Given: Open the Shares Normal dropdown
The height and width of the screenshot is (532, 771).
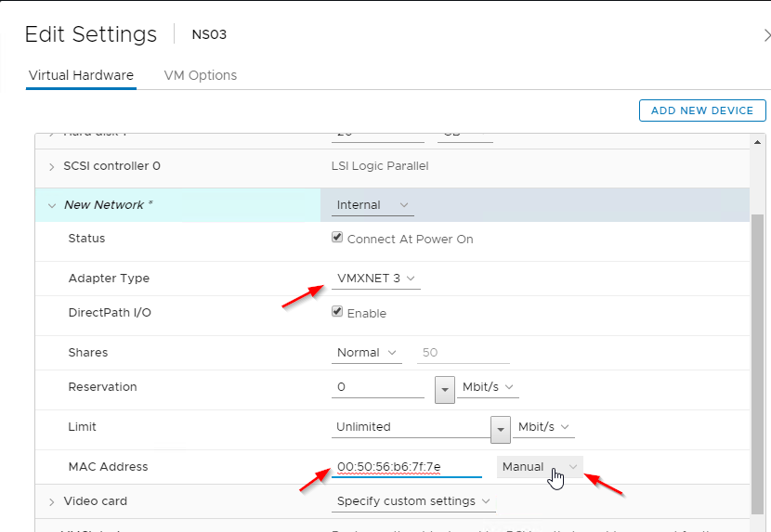Looking at the screenshot, I should click(366, 353).
